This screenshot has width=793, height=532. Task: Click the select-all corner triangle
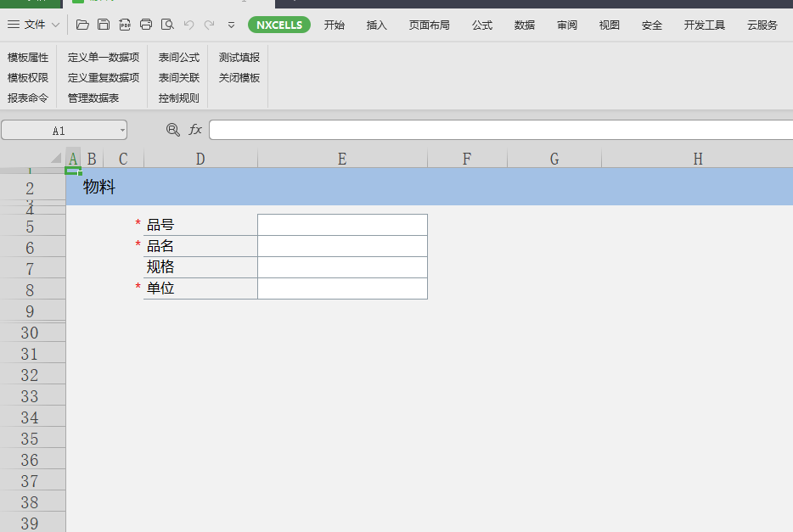point(56,158)
